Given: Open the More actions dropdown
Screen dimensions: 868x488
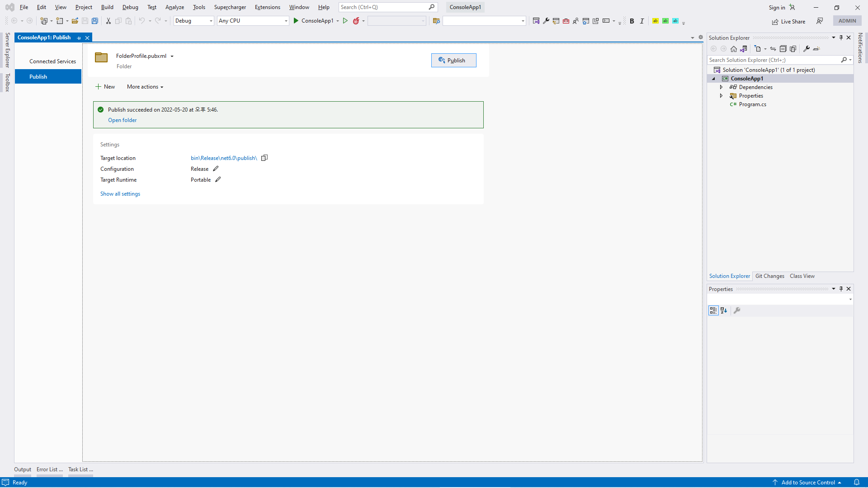Looking at the screenshot, I should (145, 87).
